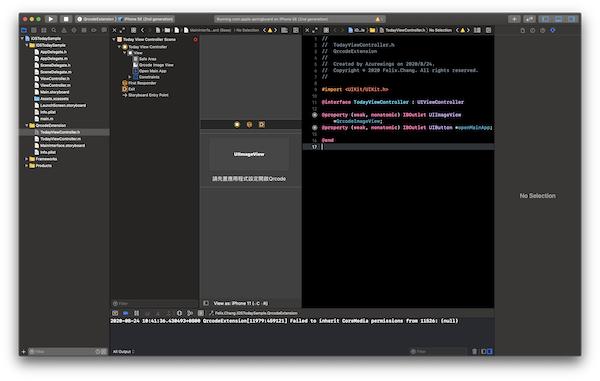Open the Report navigator icon

[104, 30]
